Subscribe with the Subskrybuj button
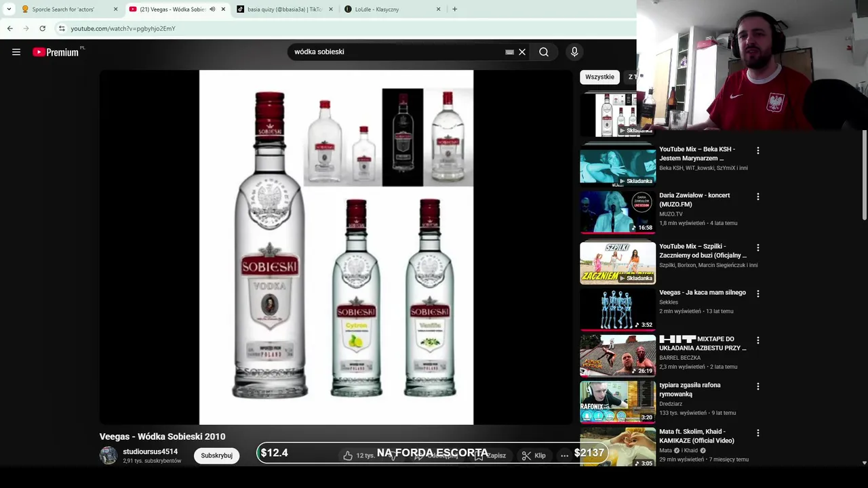868x488 pixels. click(216, 455)
